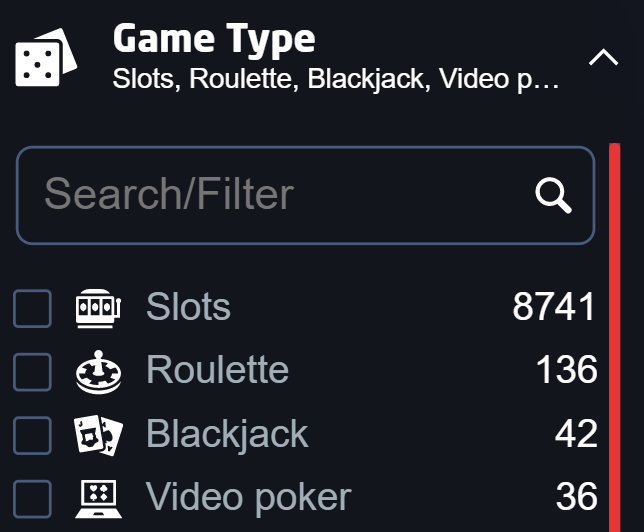Click the slot machine icon

(x=99, y=308)
